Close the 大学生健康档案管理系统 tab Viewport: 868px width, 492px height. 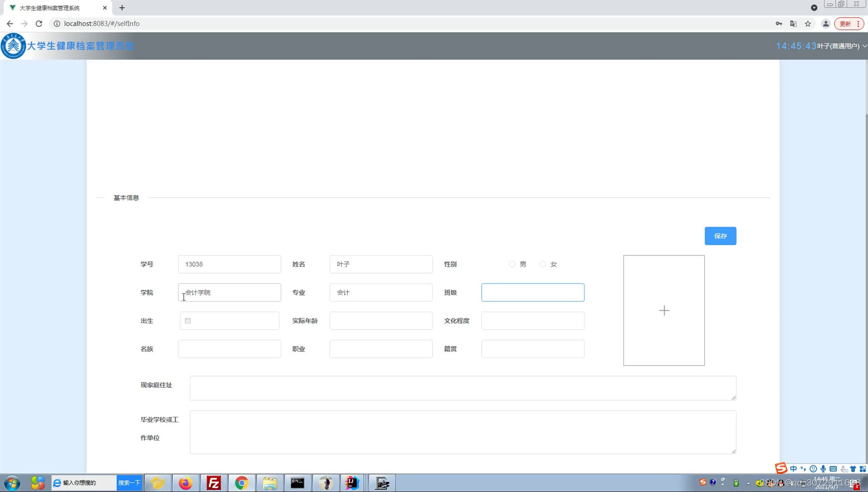pyautogui.click(x=105, y=8)
